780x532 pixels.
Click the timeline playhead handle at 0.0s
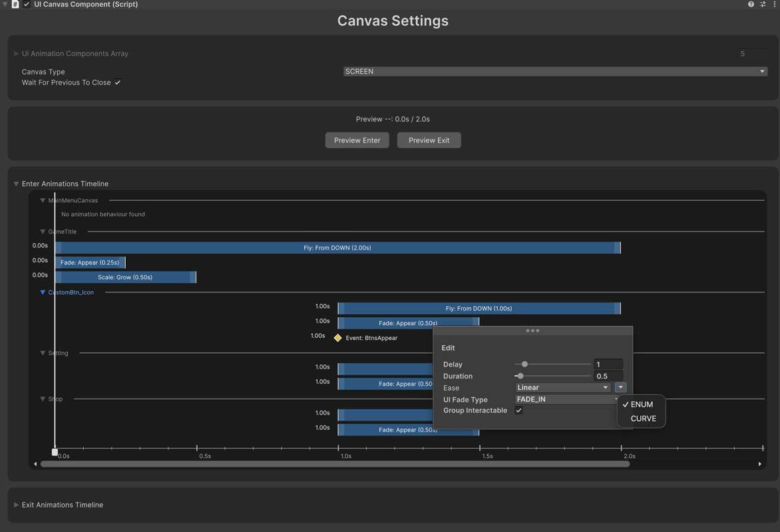click(x=55, y=452)
